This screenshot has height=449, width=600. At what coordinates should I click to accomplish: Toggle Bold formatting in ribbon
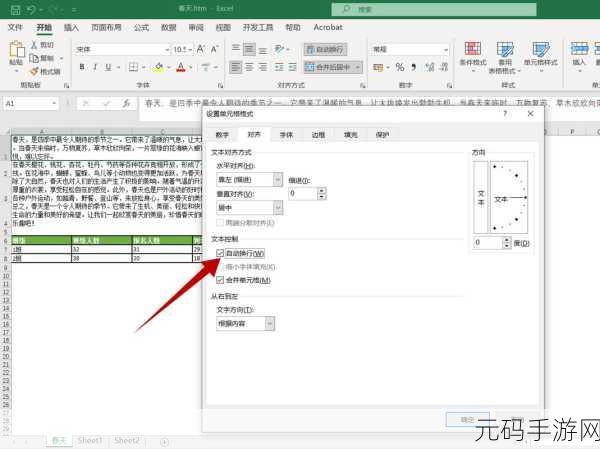82,67
